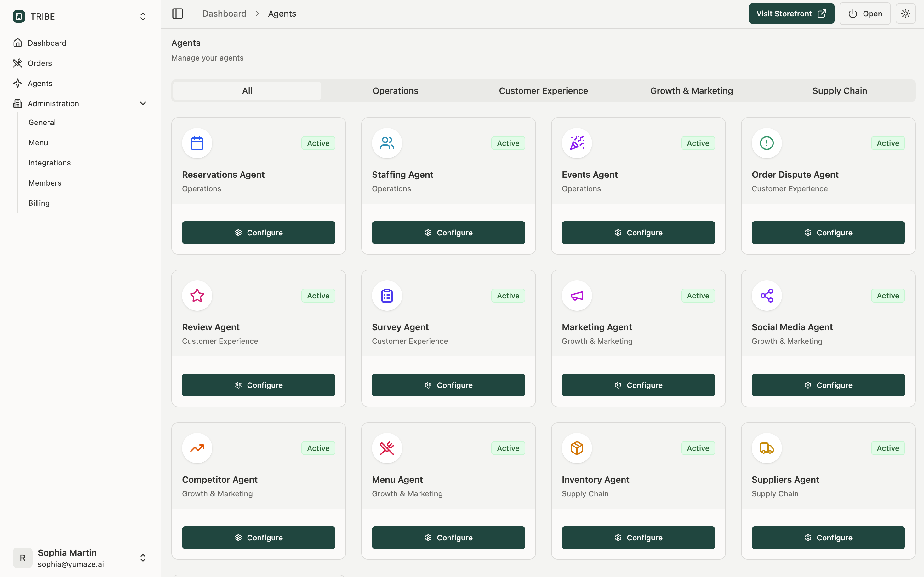Switch to the Supply Chain tab
This screenshot has height=577, width=924.
pyautogui.click(x=839, y=90)
